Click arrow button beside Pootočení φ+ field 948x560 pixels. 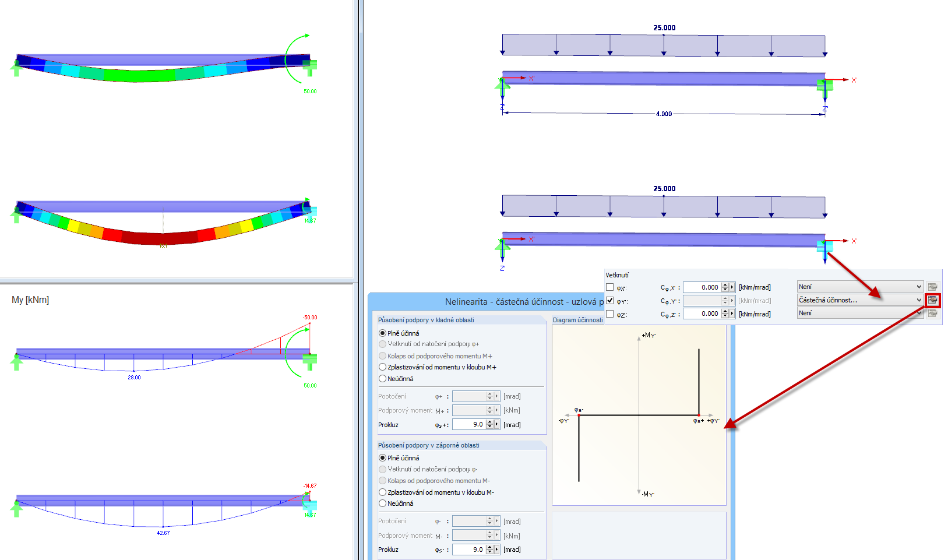[497, 396]
